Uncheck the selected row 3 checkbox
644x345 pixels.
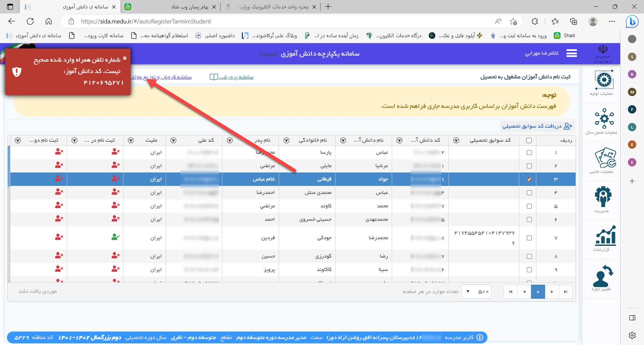click(529, 180)
